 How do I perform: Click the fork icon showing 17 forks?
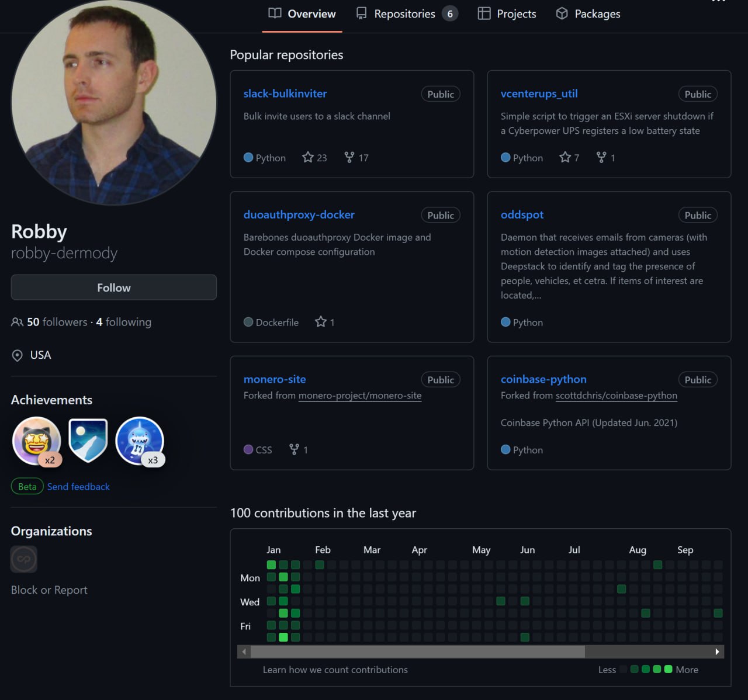349,157
